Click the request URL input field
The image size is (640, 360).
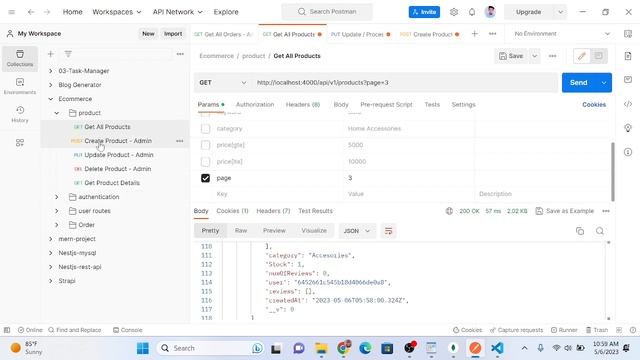(404, 82)
